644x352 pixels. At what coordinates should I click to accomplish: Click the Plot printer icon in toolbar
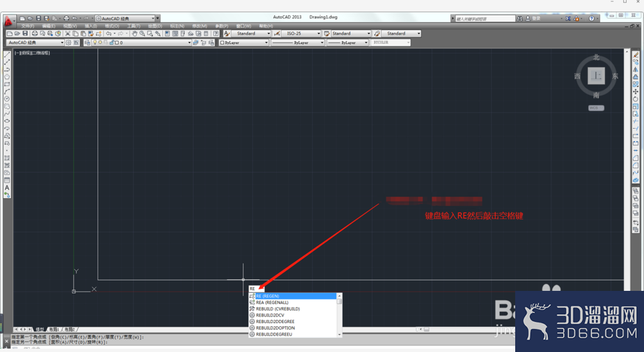35,33
